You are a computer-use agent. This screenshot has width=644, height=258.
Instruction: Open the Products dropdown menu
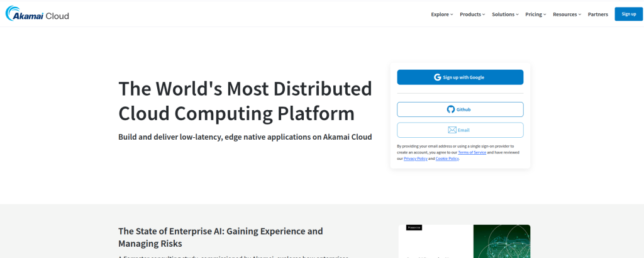tap(472, 14)
